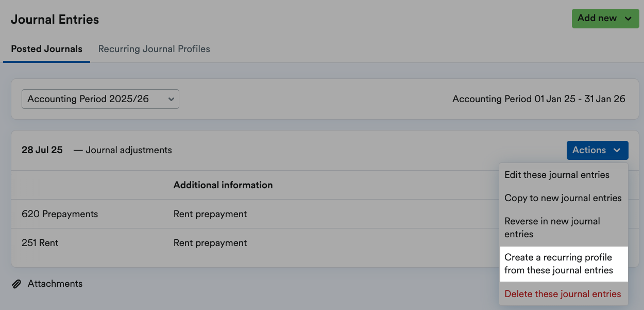The width and height of the screenshot is (644, 310).
Task: Create a recurring profile from these journal entries
Action: (559, 263)
